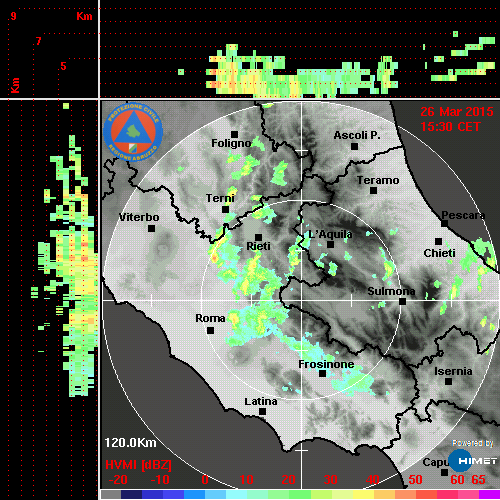The width and height of the screenshot is (500, 500).
Task: Click the '15:30 CET' time text
Action: [x=450, y=127]
